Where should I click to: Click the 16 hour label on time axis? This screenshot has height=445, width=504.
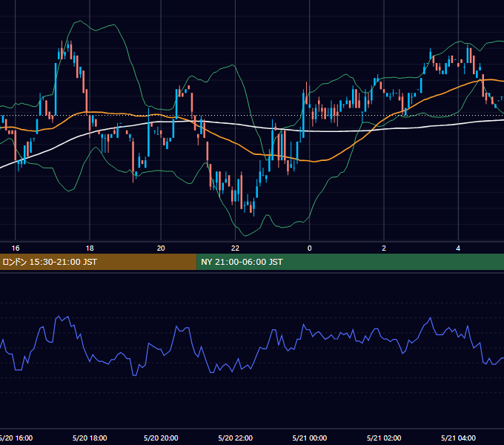click(x=16, y=248)
